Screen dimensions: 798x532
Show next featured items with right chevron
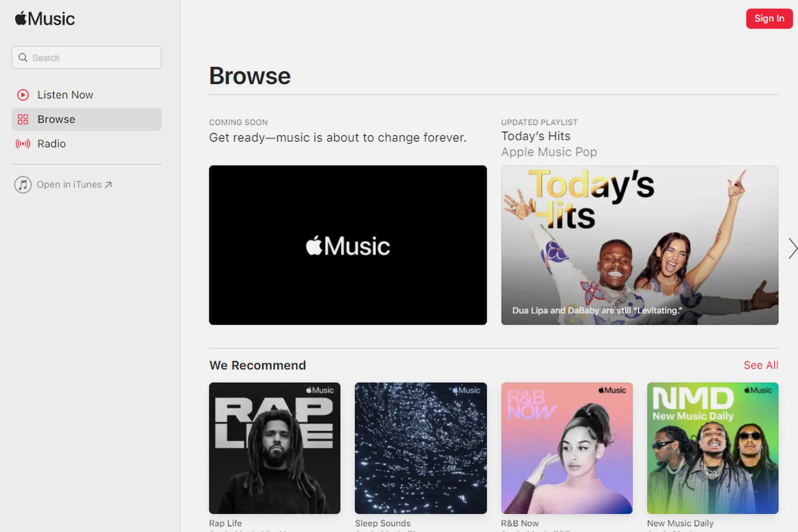tap(792, 248)
